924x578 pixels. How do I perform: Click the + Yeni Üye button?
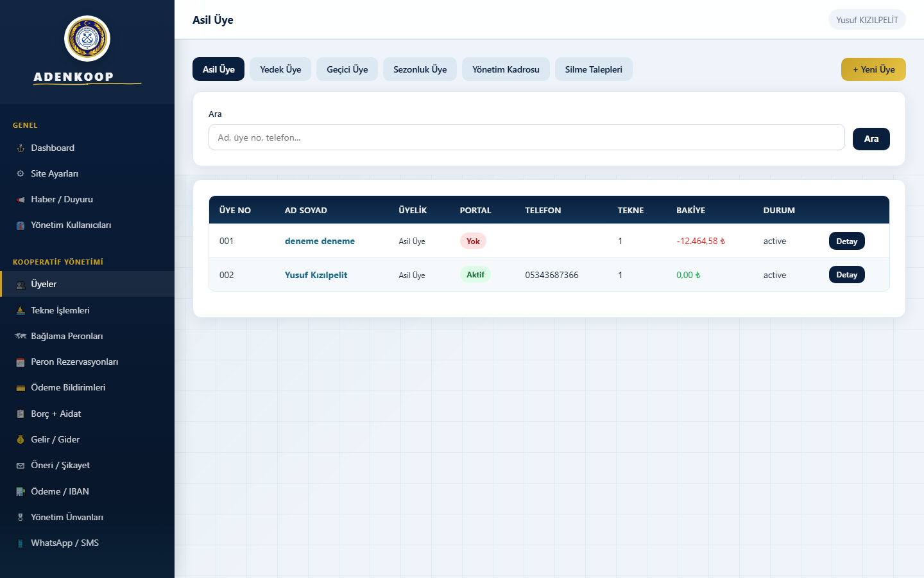tap(873, 69)
